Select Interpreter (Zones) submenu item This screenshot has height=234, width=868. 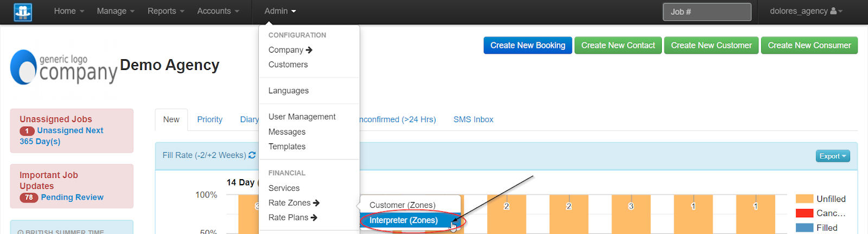403,220
